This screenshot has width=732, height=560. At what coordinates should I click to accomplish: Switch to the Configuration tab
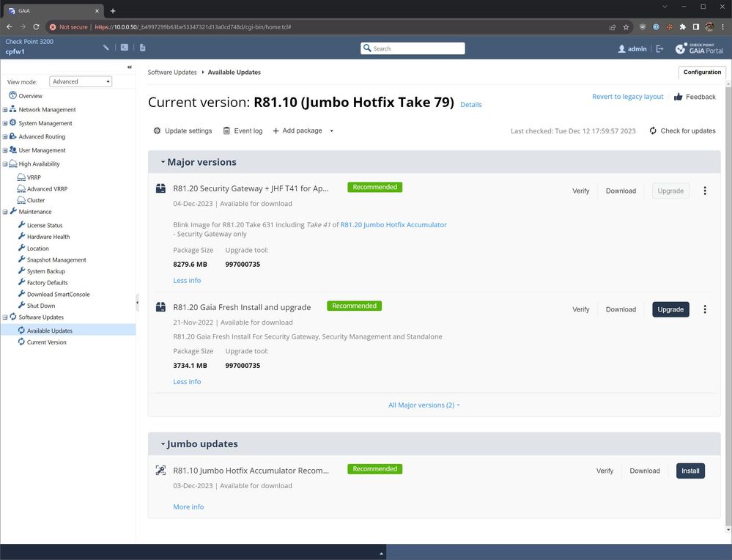pyautogui.click(x=702, y=72)
